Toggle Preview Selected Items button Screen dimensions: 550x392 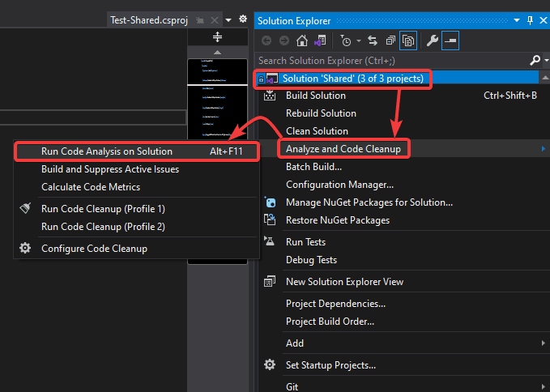(x=450, y=40)
